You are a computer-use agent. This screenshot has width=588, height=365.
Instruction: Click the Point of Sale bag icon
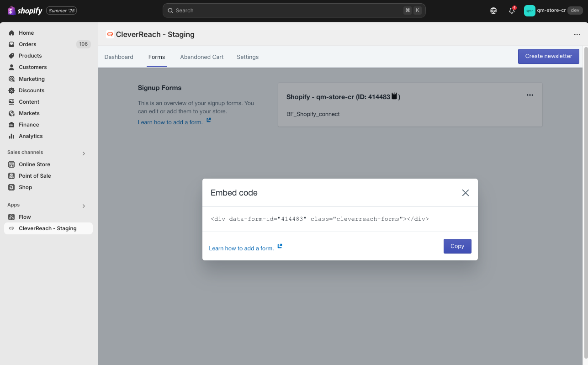(x=11, y=176)
